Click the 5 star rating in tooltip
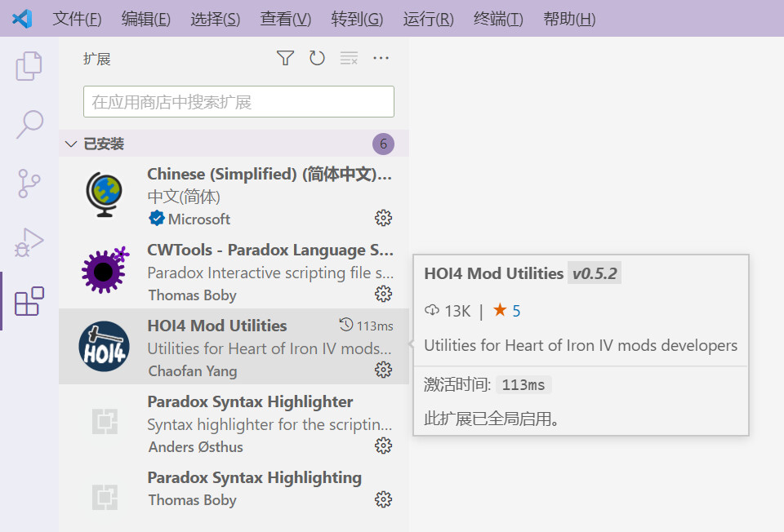This screenshot has width=784, height=532. [507, 311]
